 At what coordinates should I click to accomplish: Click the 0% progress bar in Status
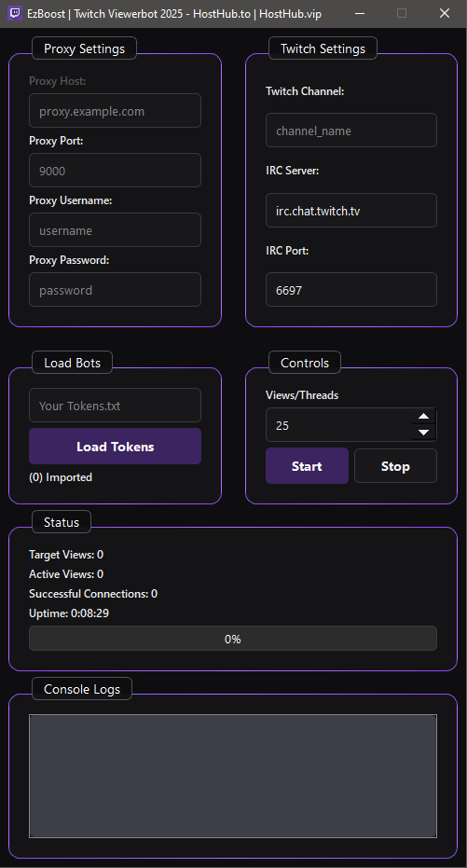(233, 639)
